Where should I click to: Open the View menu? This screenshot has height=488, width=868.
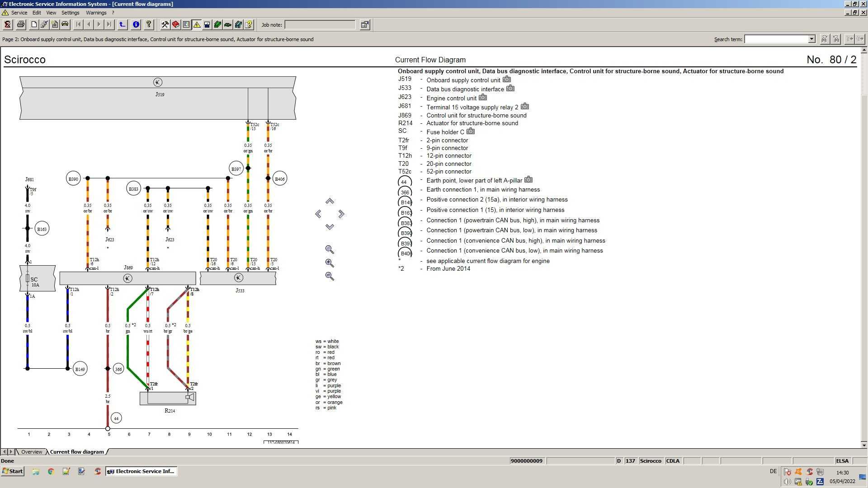(51, 13)
